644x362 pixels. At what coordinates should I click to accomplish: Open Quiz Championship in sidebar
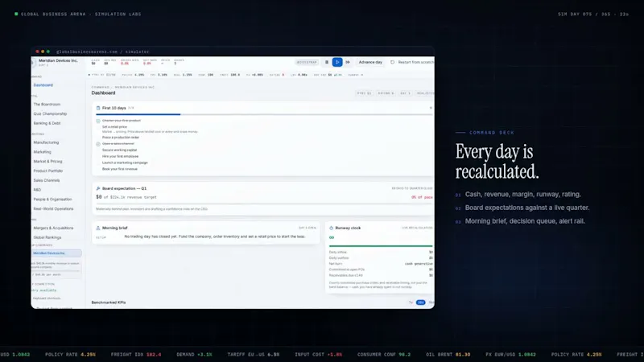[x=50, y=113]
